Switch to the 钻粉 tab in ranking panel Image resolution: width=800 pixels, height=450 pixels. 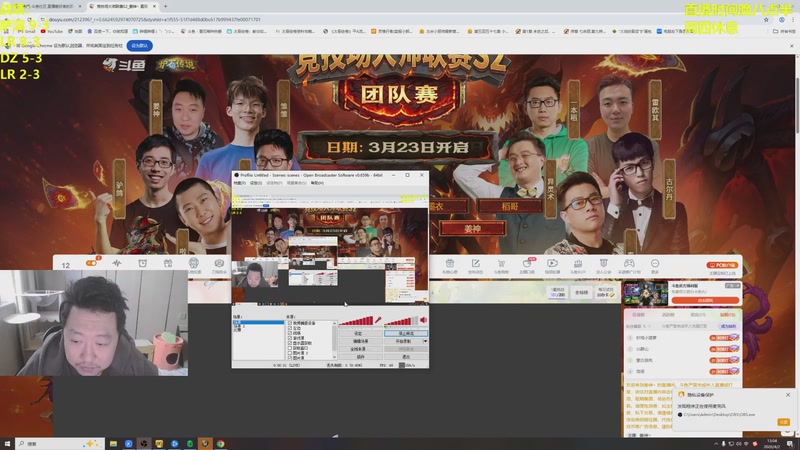click(x=728, y=314)
